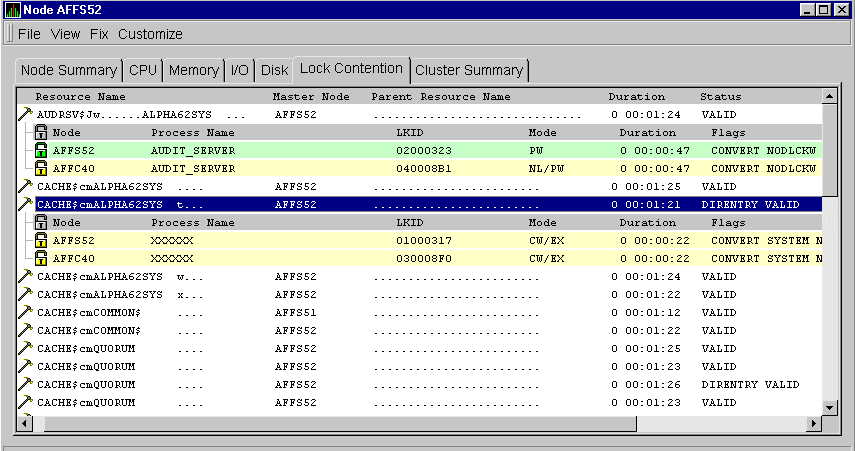The height and width of the screenshot is (451, 855).
Task: Click the lock icon for AFFC40 with LKID 030008F0
Action: (x=41, y=258)
